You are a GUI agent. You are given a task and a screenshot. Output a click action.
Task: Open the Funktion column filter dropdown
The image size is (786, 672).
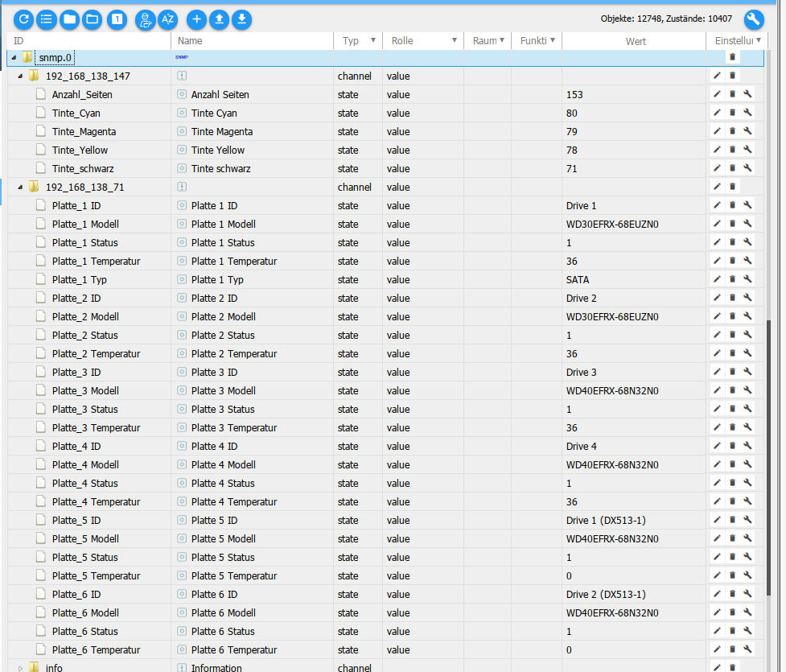click(x=553, y=40)
